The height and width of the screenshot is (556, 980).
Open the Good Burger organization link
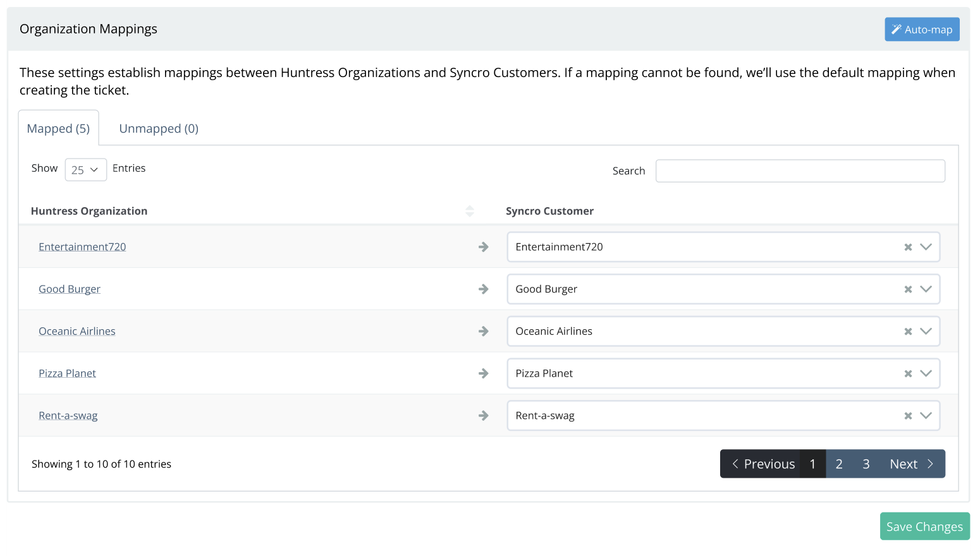click(70, 289)
